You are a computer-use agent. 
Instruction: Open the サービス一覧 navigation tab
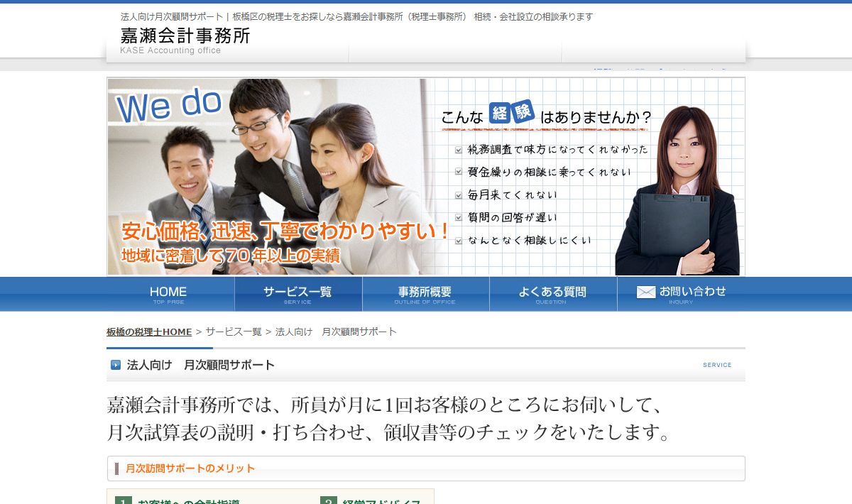pyautogui.click(x=297, y=294)
